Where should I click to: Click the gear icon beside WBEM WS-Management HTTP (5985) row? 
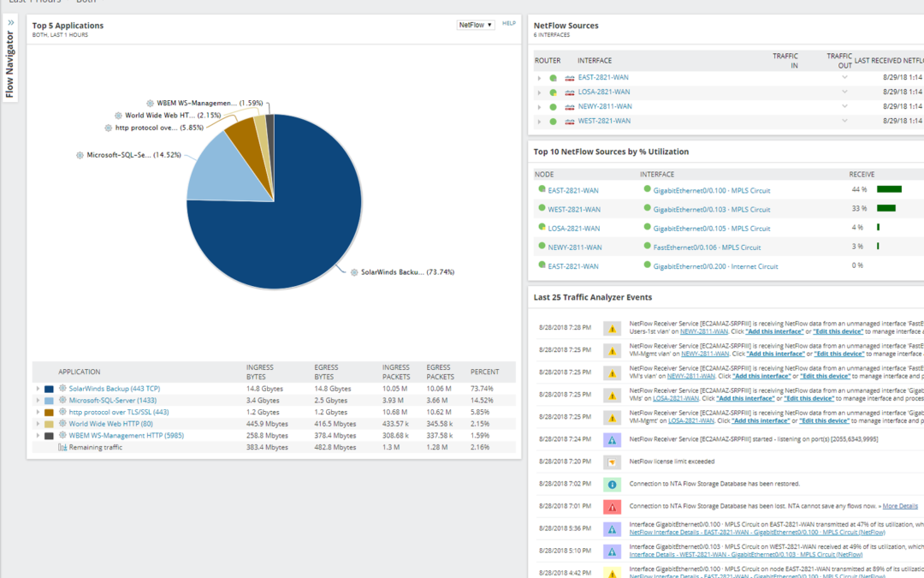[62, 435]
